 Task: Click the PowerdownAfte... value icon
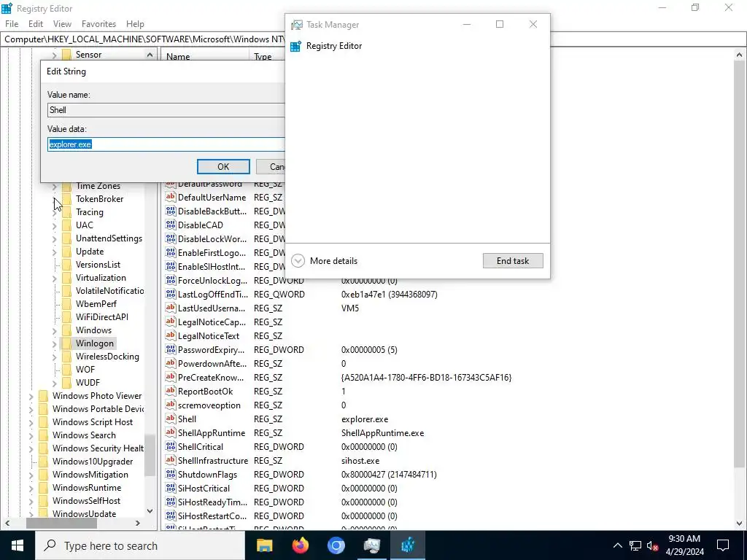pos(170,364)
